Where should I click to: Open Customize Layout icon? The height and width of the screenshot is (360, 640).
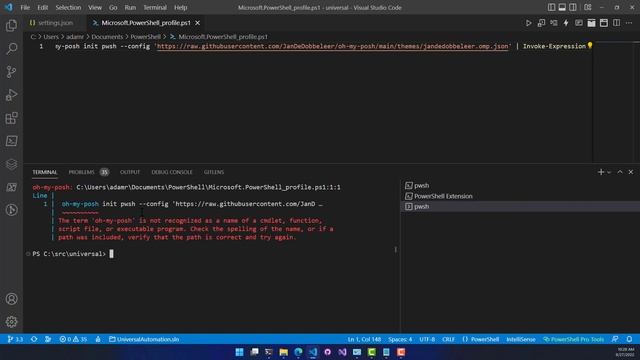click(588, 7)
